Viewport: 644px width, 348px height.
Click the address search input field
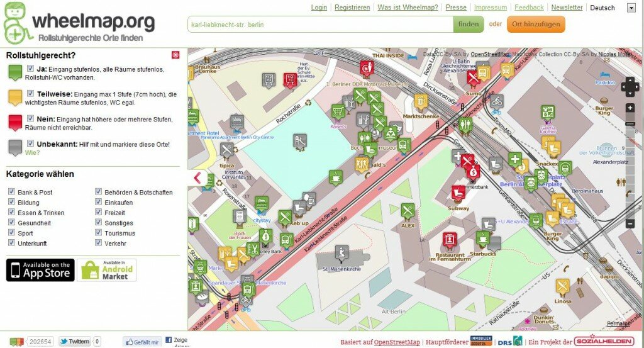[320, 25]
